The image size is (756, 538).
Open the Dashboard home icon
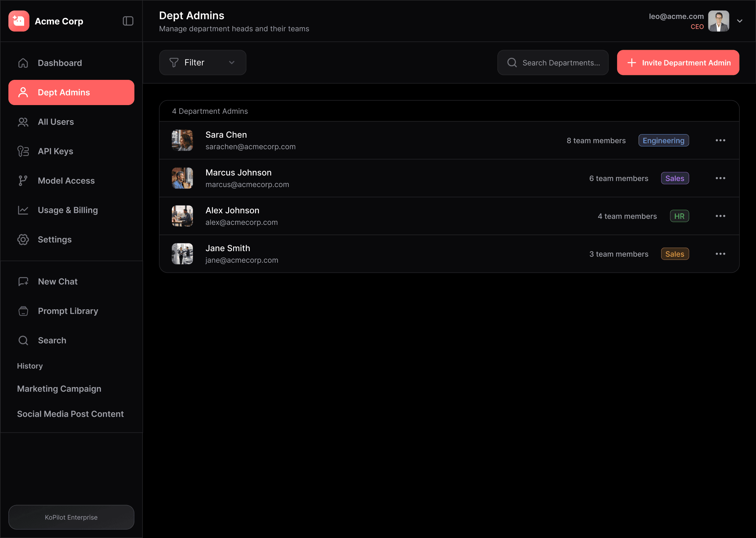click(23, 63)
